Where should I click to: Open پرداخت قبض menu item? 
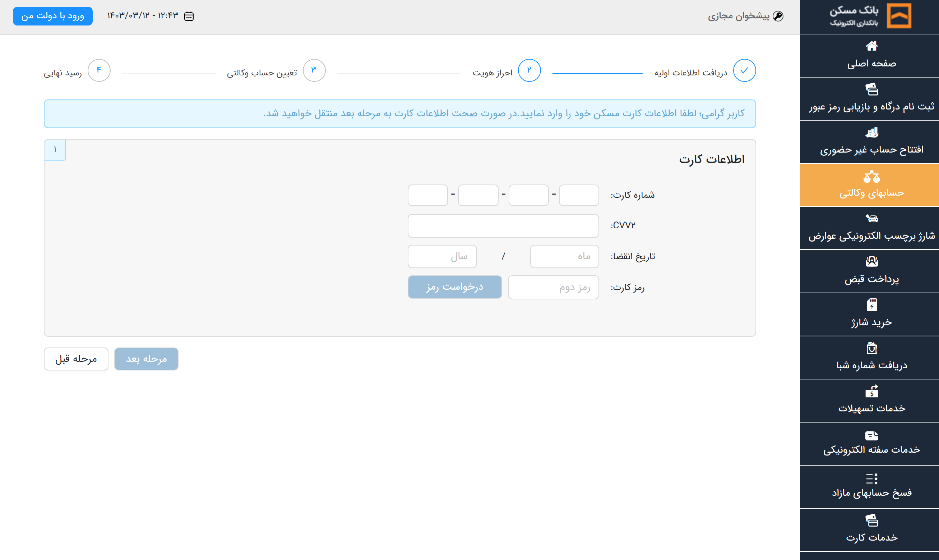(869, 271)
